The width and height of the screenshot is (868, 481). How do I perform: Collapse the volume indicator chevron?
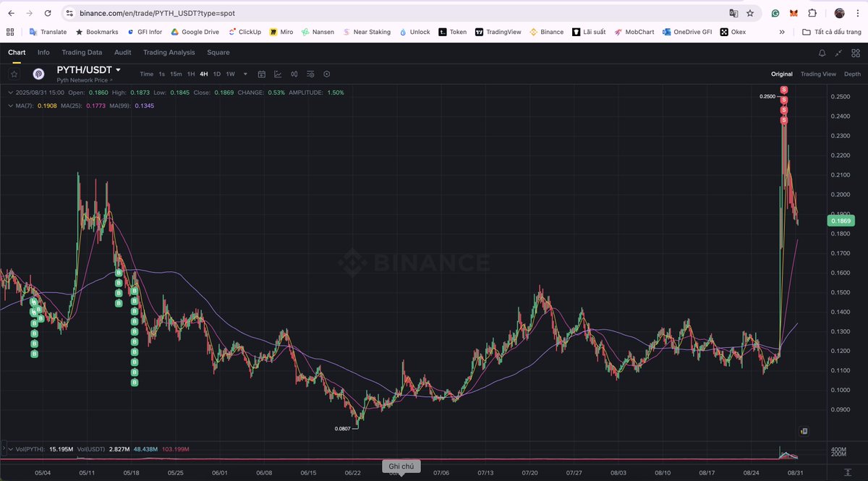click(9, 449)
